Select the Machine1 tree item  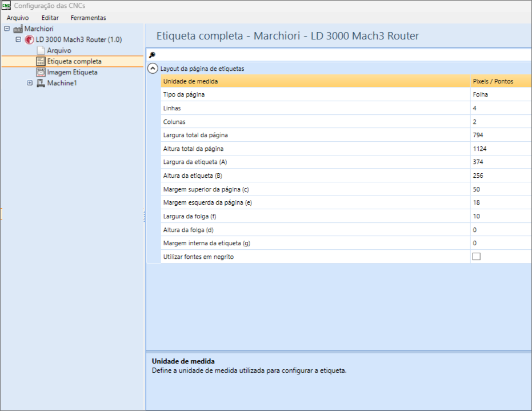click(62, 83)
